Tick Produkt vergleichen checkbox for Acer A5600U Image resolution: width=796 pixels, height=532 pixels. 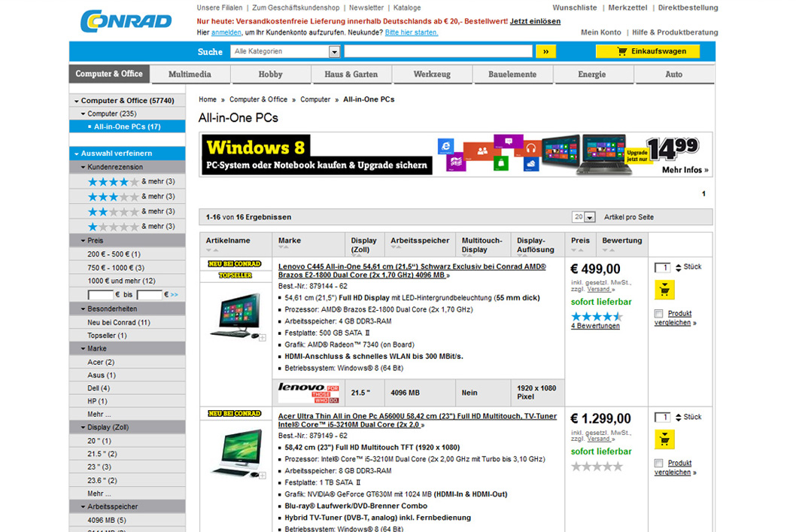tap(658, 463)
